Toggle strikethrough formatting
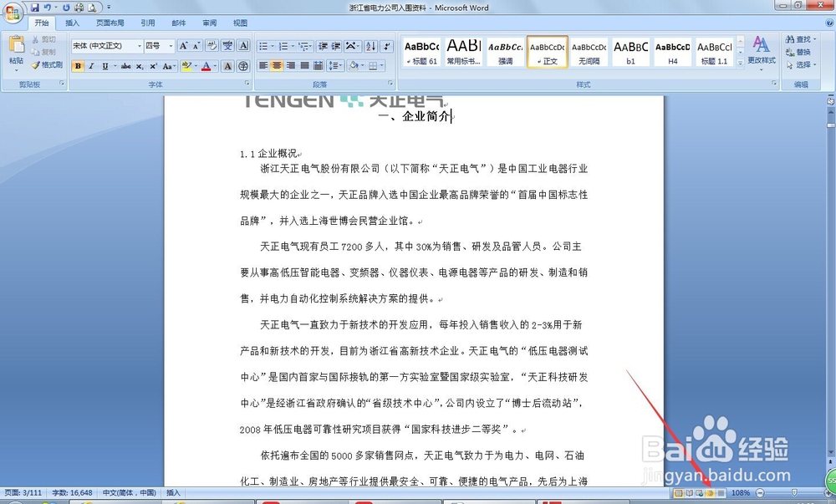Image resolution: width=836 pixels, height=504 pixels. point(126,66)
